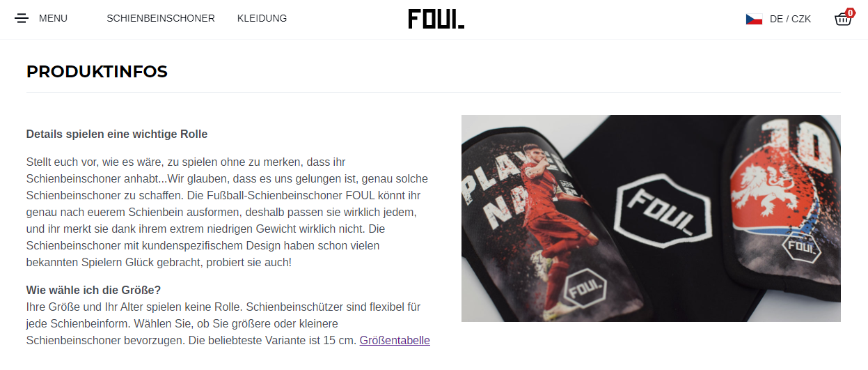Click heading 'Details spielen eine wichtige Rolle'
This screenshot has width=868, height=370.
click(x=117, y=134)
